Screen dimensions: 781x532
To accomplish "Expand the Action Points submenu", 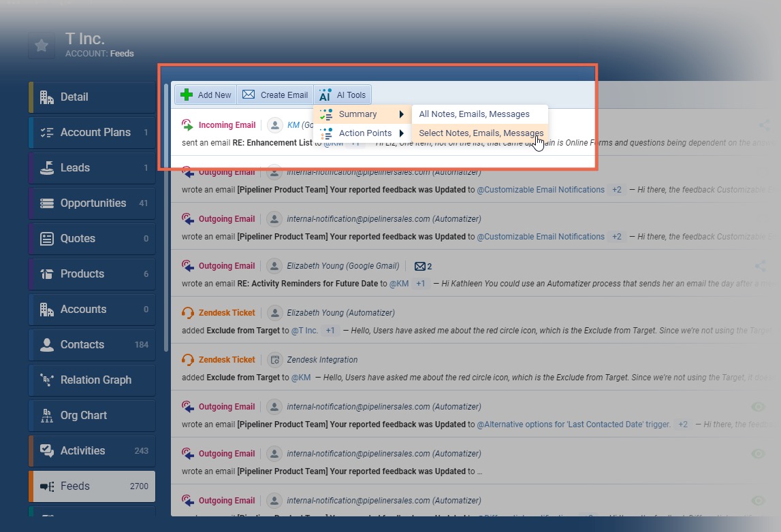I will pos(362,133).
